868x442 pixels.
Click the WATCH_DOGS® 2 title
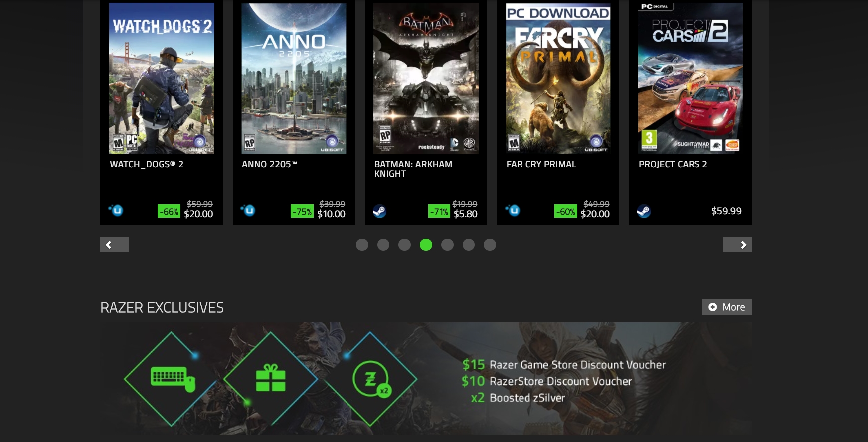click(147, 164)
